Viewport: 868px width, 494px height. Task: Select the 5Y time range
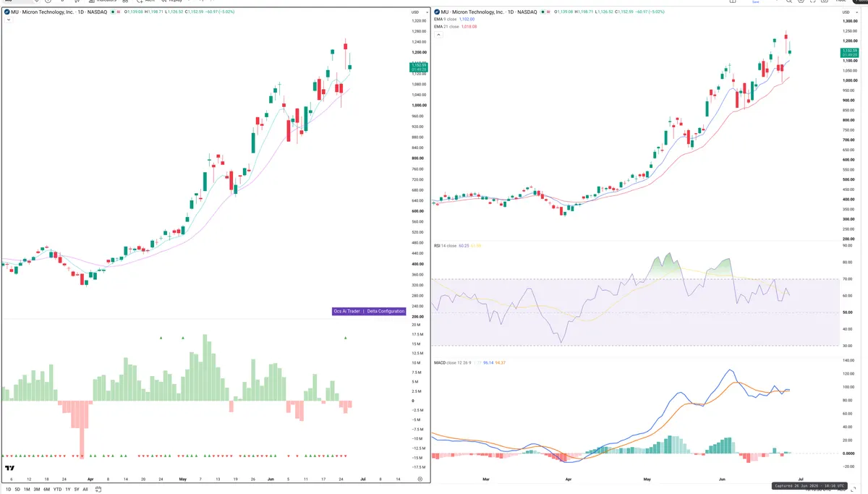pos(77,490)
